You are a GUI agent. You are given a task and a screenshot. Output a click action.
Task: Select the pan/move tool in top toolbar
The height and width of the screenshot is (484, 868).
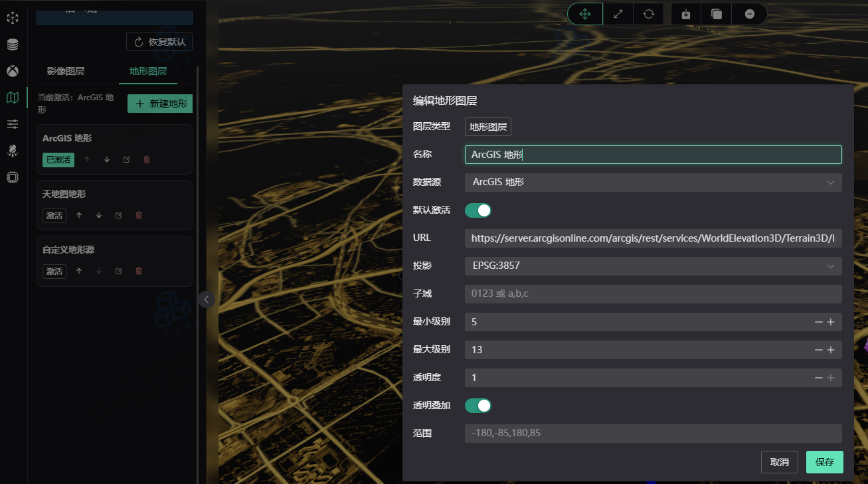584,13
